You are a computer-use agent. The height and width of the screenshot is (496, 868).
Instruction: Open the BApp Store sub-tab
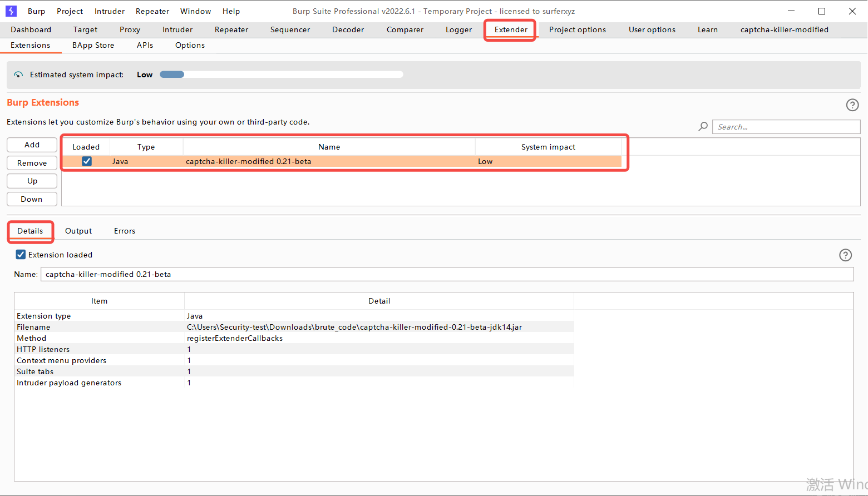coord(93,46)
